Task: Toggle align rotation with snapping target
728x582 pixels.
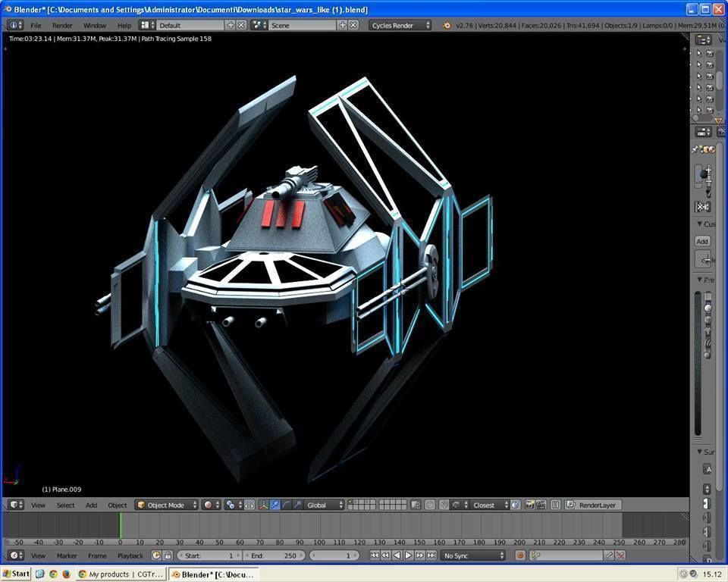Action: [x=516, y=505]
